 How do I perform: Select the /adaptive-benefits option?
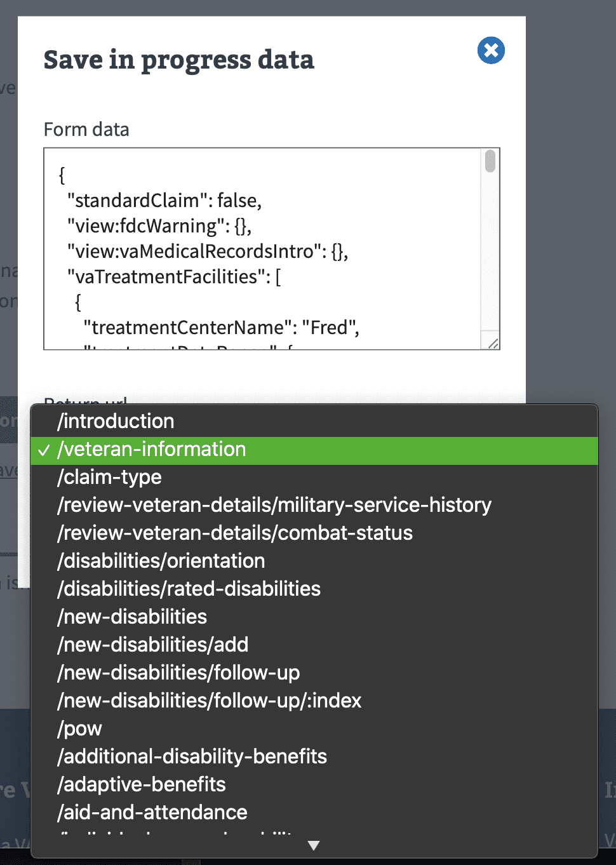pyautogui.click(x=141, y=785)
